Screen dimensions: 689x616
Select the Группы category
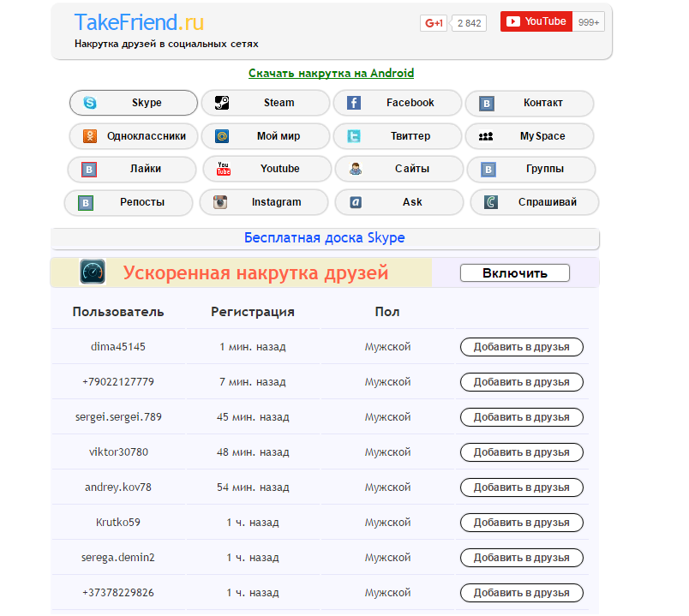tap(531, 169)
